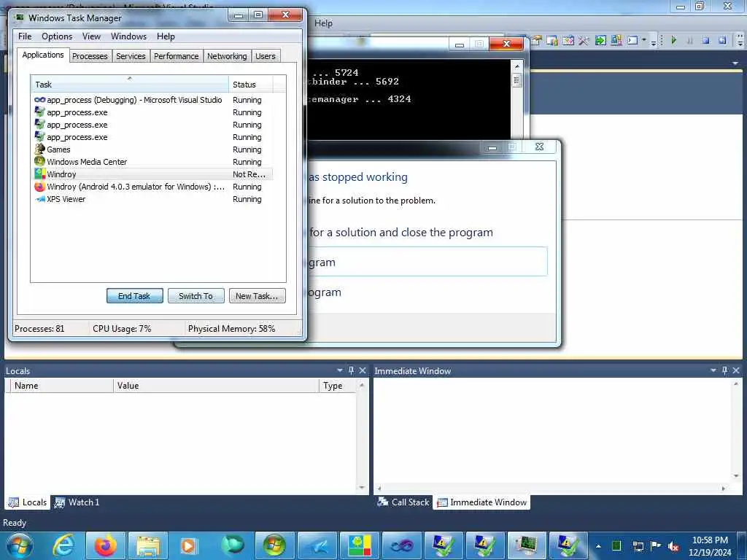
Task: Select the Games task row
Action: coord(152,149)
